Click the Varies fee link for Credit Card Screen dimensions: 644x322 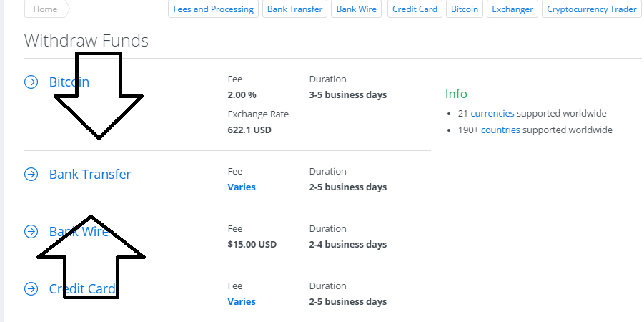242,301
